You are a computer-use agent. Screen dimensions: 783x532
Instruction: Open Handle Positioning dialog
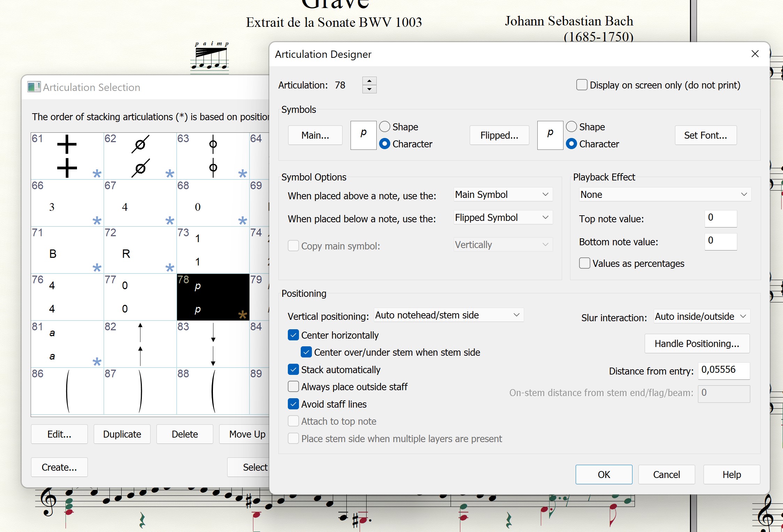tap(697, 344)
